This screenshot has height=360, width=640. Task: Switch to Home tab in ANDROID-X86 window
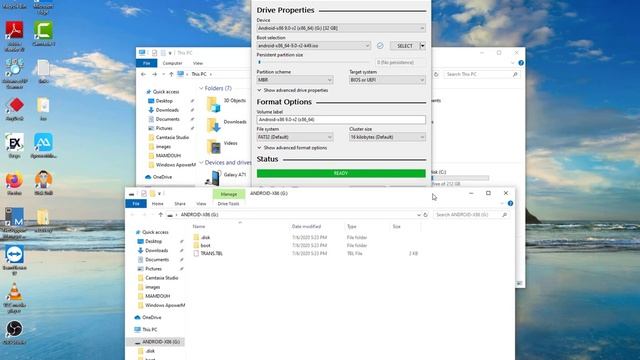point(158,203)
